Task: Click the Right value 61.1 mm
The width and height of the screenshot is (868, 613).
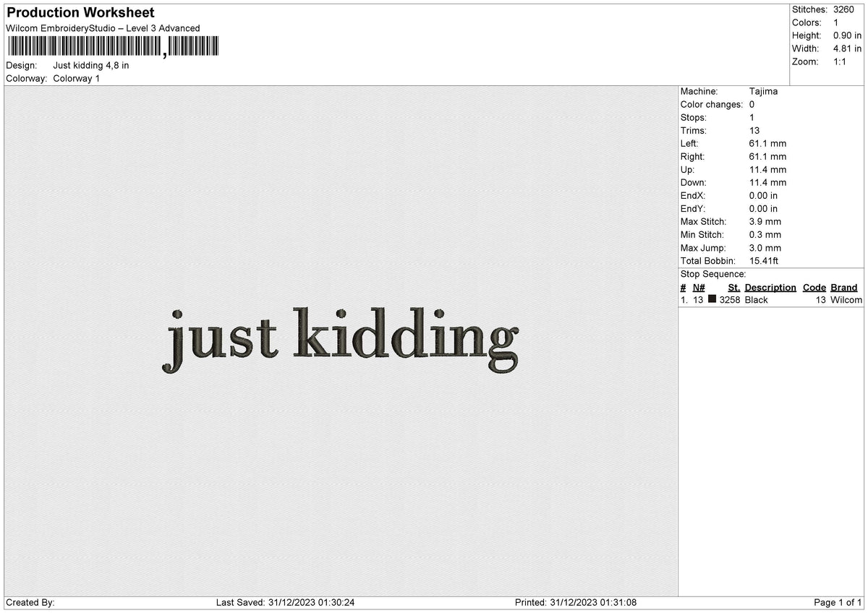Action: [x=767, y=156]
